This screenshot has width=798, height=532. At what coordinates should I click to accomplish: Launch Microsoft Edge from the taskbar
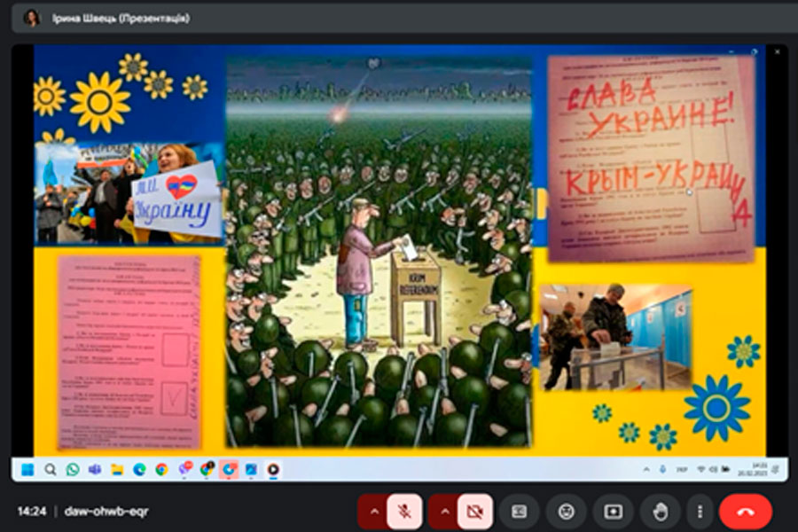(x=139, y=469)
